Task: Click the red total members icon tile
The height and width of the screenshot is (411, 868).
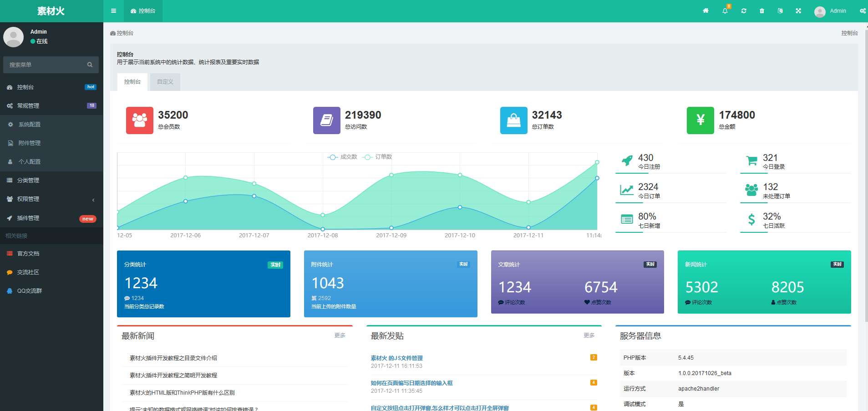Action: click(140, 120)
